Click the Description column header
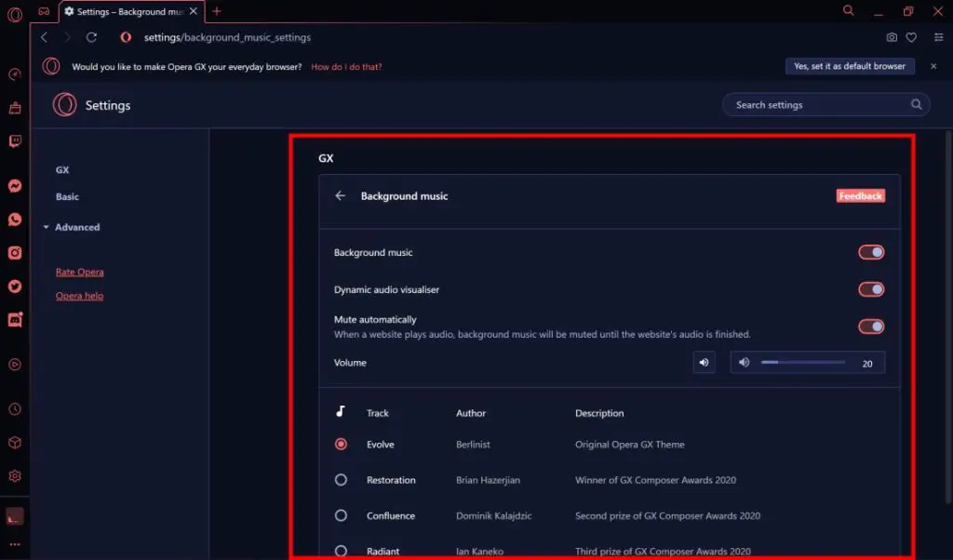953x560 pixels. coord(599,413)
